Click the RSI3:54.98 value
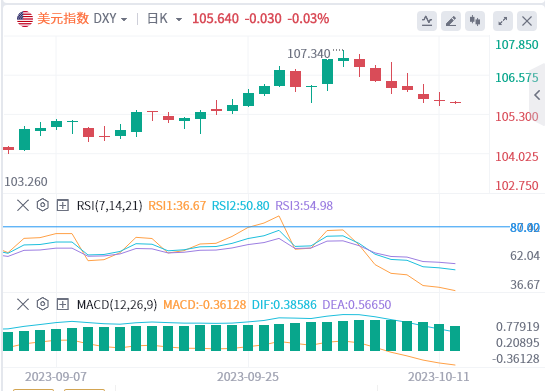 (x=304, y=206)
